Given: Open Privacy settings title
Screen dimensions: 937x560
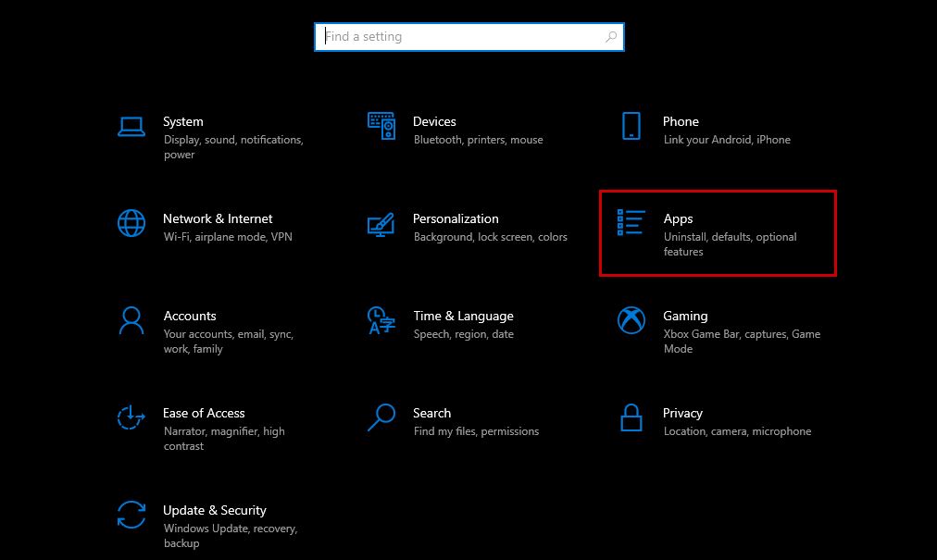Looking at the screenshot, I should click(x=682, y=414).
